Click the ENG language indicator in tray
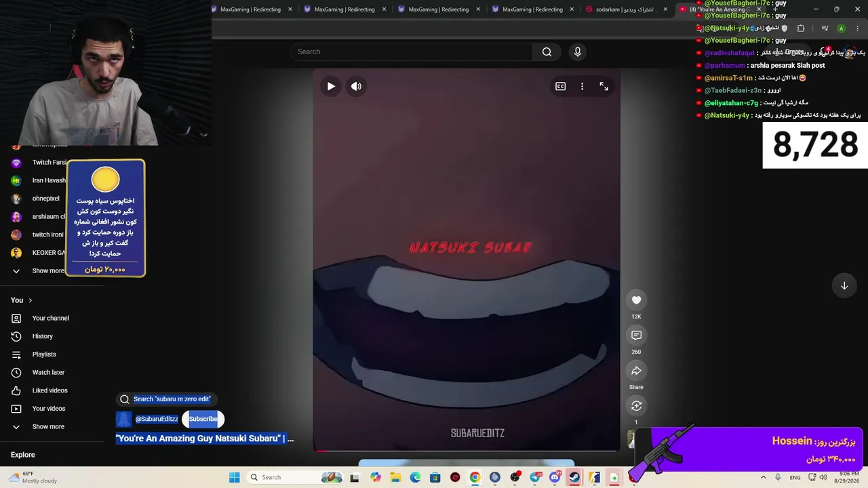This screenshot has height=488, width=868. click(795, 477)
